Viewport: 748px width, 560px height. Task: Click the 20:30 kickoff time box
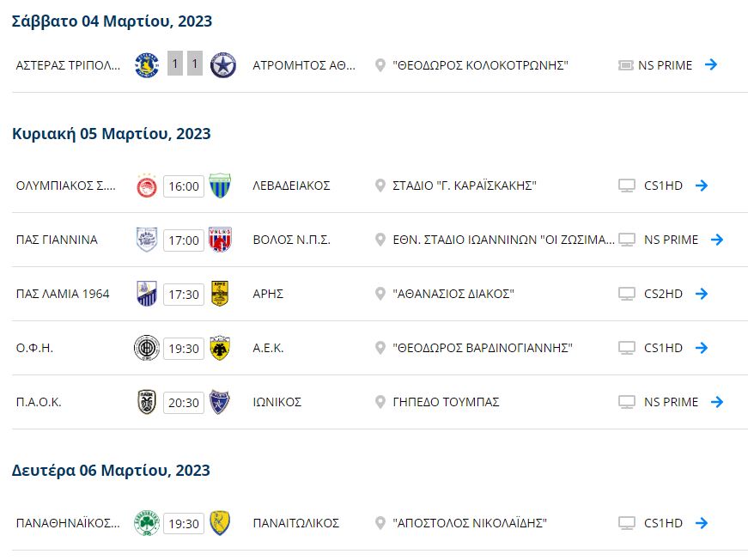tap(184, 402)
